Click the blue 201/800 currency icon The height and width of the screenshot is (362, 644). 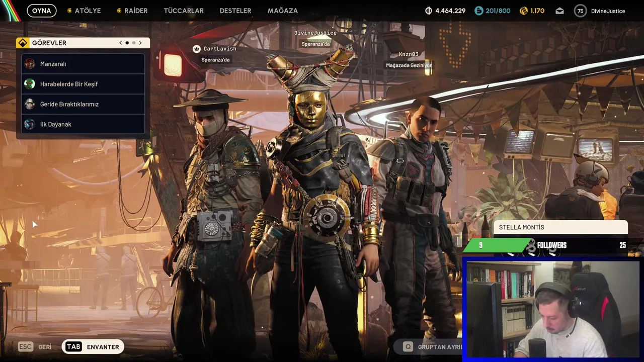click(x=478, y=11)
